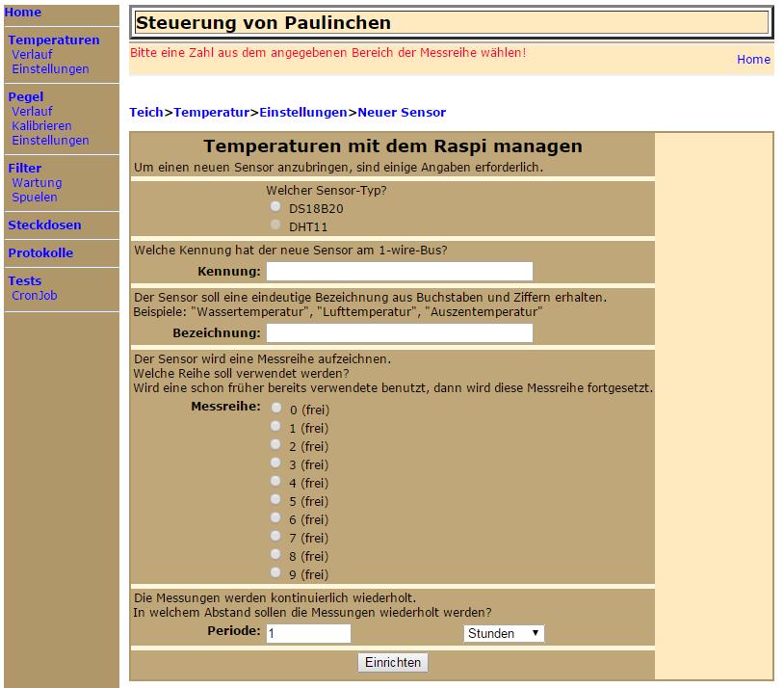Screen dimensions: 784x688
Task: Navigate to Filter Wartung page
Action: tap(37, 183)
